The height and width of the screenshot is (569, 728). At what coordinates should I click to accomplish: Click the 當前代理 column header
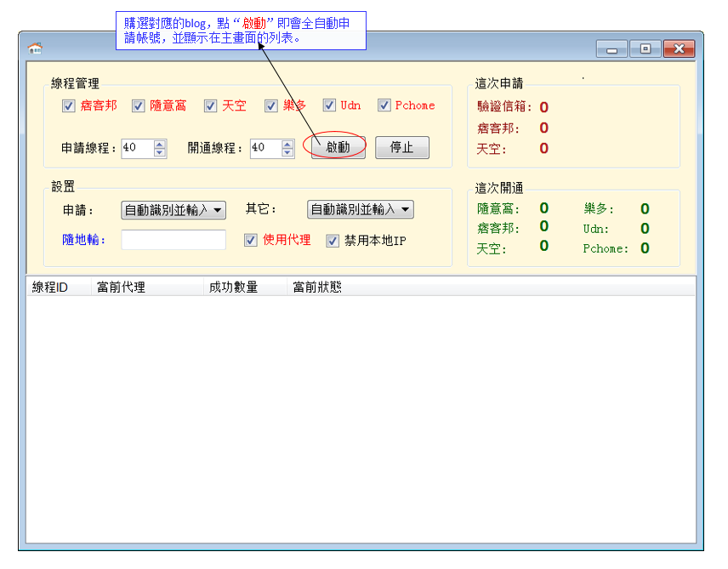point(121,287)
